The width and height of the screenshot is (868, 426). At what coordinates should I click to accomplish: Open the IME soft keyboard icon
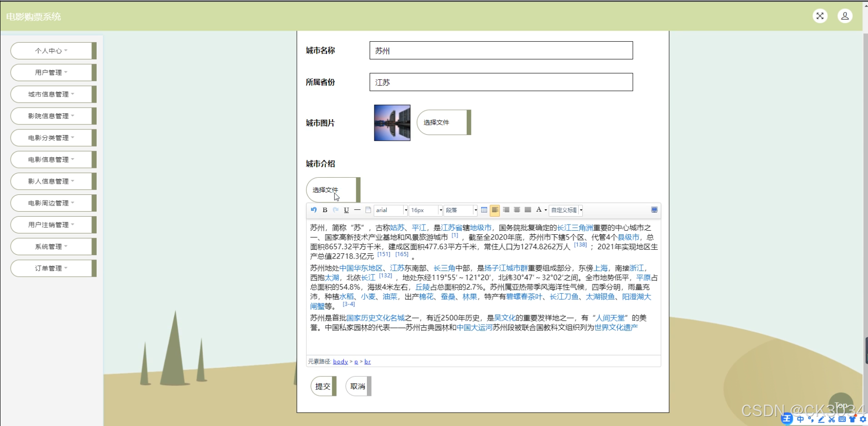(842, 420)
